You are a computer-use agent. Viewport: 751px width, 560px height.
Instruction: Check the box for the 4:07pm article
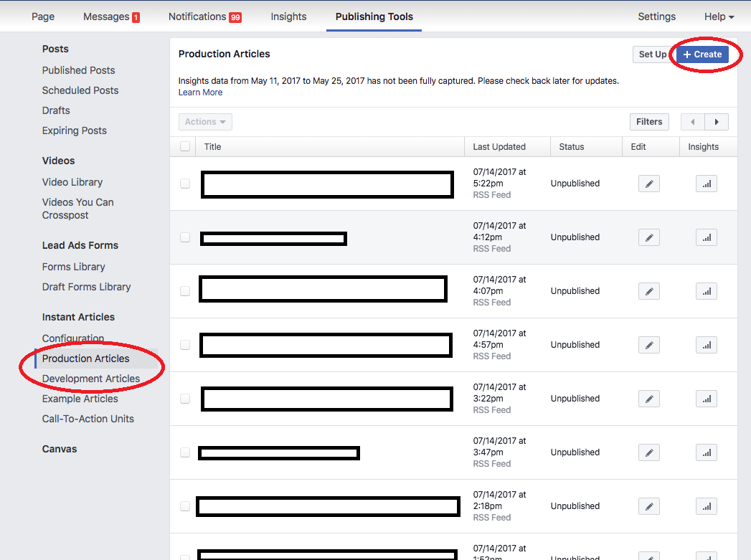click(x=185, y=291)
